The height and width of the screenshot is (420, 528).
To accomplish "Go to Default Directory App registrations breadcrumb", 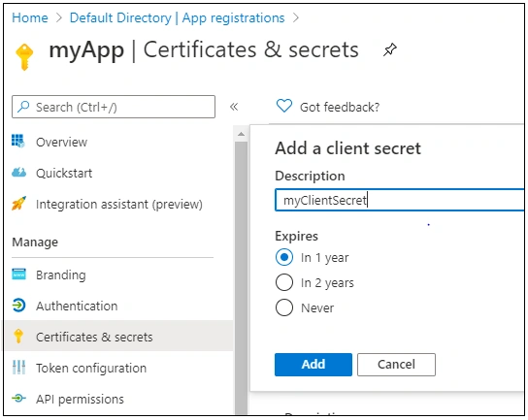I will coord(177,17).
